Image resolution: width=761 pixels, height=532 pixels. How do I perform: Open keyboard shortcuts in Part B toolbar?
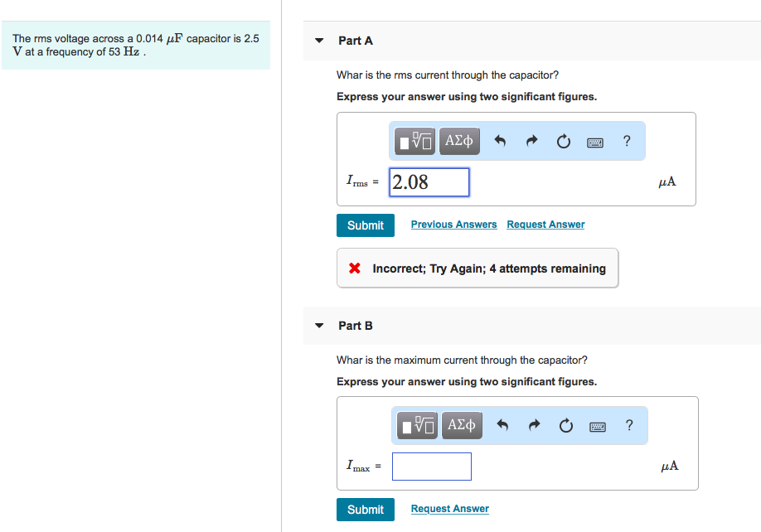[x=598, y=426]
